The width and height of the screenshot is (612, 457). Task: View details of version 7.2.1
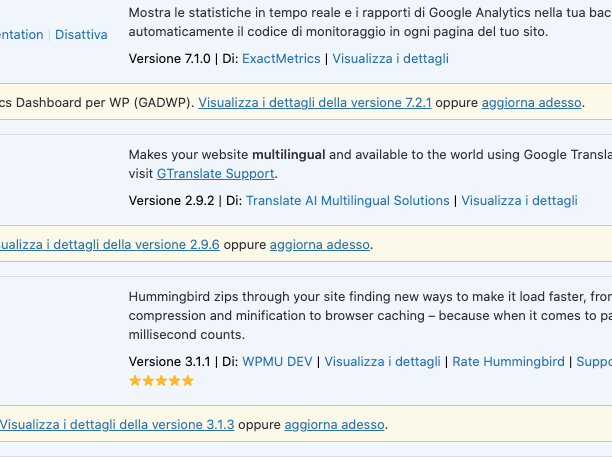coord(315,102)
